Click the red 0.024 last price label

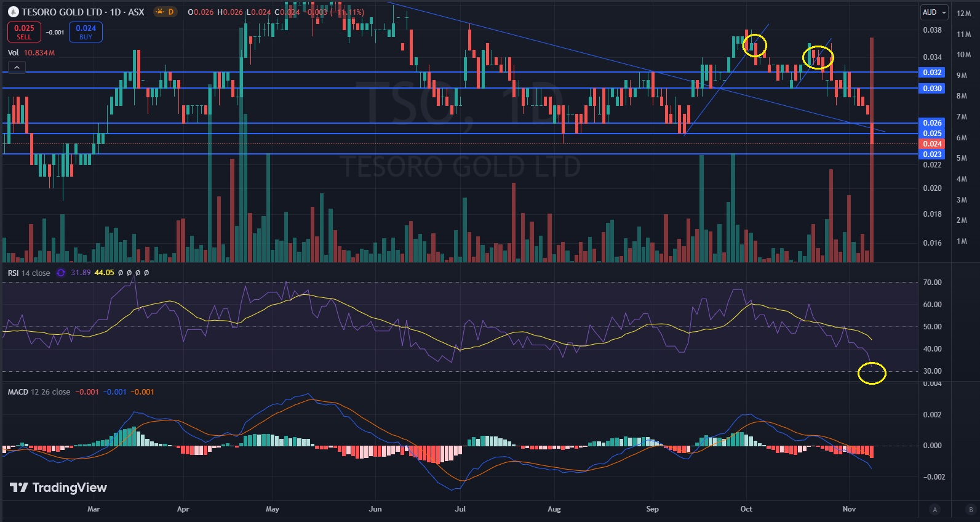[x=932, y=143]
